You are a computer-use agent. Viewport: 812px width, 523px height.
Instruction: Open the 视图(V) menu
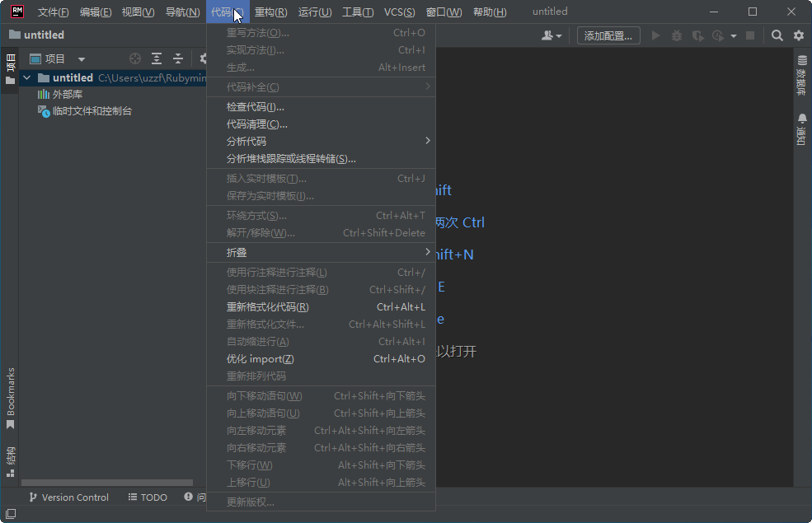click(x=138, y=12)
